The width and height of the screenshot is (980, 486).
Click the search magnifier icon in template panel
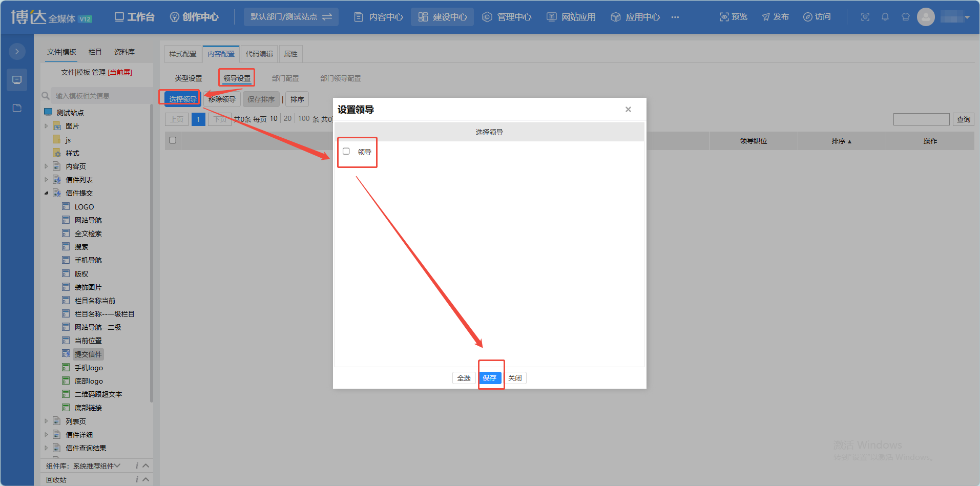pyautogui.click(x=46, y=96)
